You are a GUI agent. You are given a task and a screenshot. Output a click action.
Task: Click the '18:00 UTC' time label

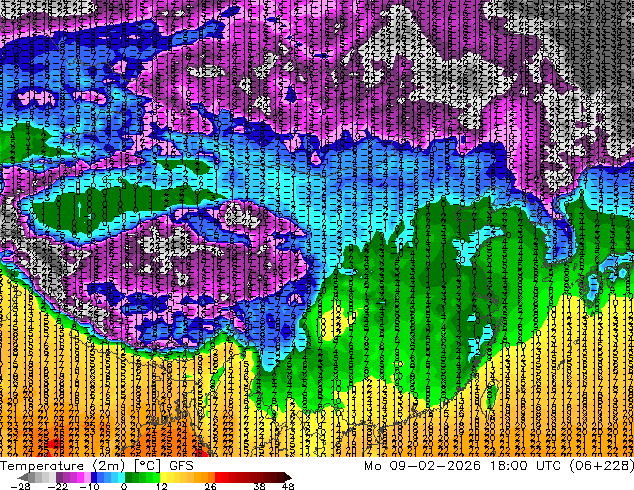click(x=525, y=466)
